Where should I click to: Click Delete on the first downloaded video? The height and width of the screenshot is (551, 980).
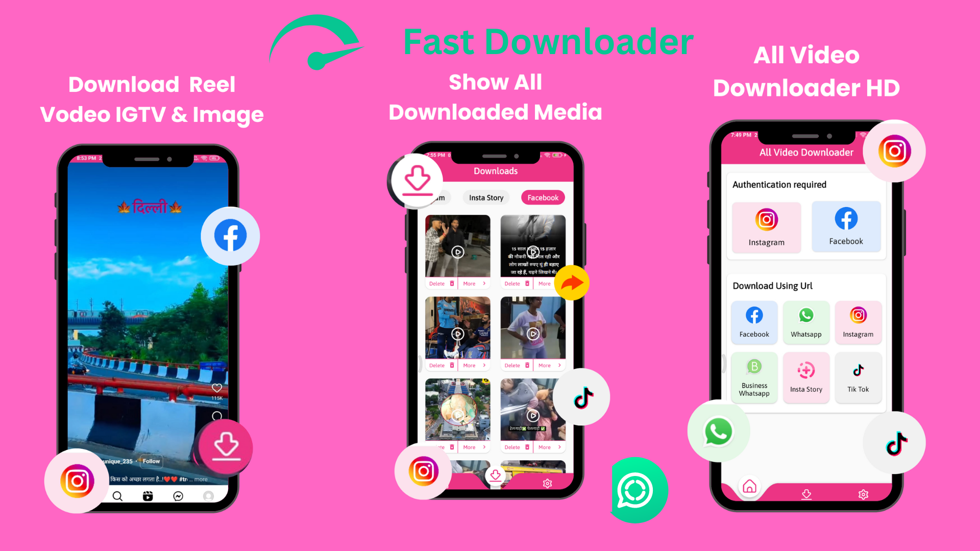pyautogui.click(x=440, y=284)
